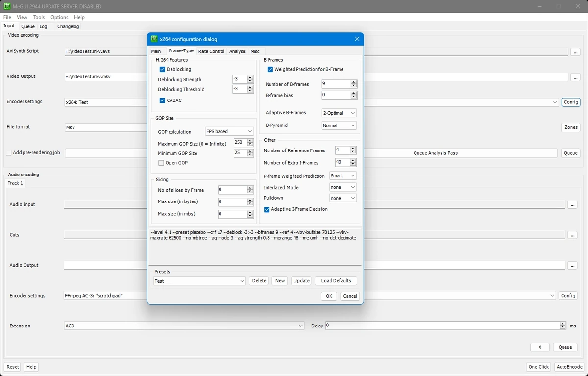Toggle Weighted Prediction for B-Frame

(270, 69)
